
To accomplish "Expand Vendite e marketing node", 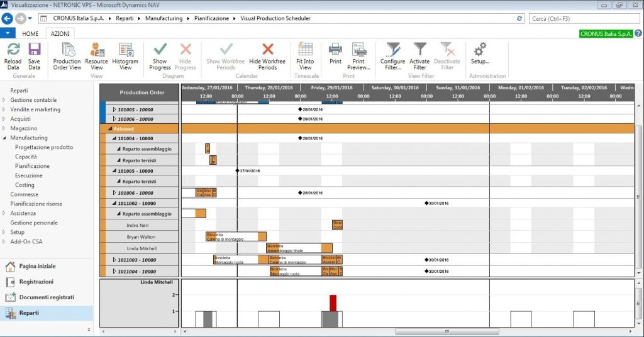I will (x=4, y=109).
